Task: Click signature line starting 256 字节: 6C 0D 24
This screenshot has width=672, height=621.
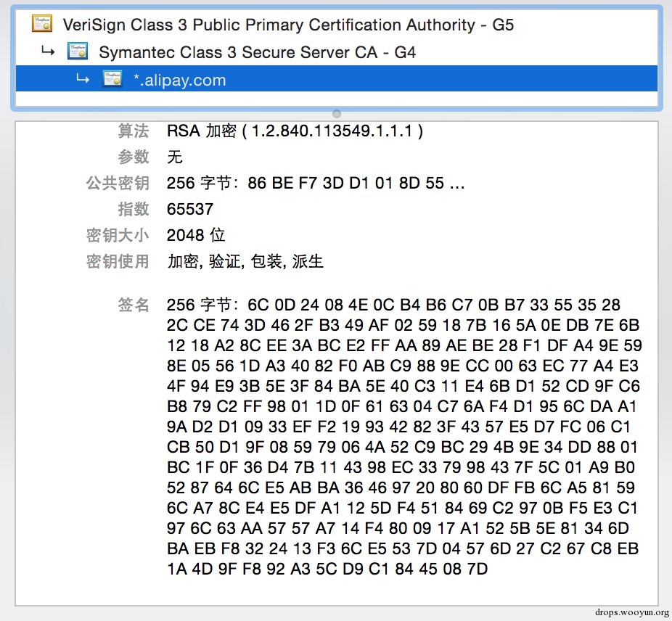Action: pos(393,305)
